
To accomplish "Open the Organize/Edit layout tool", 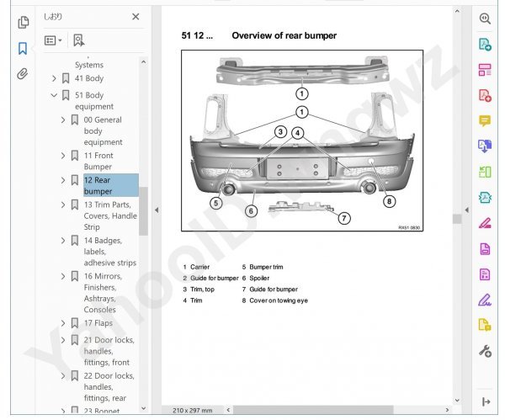I will click(x=485, y=69).
